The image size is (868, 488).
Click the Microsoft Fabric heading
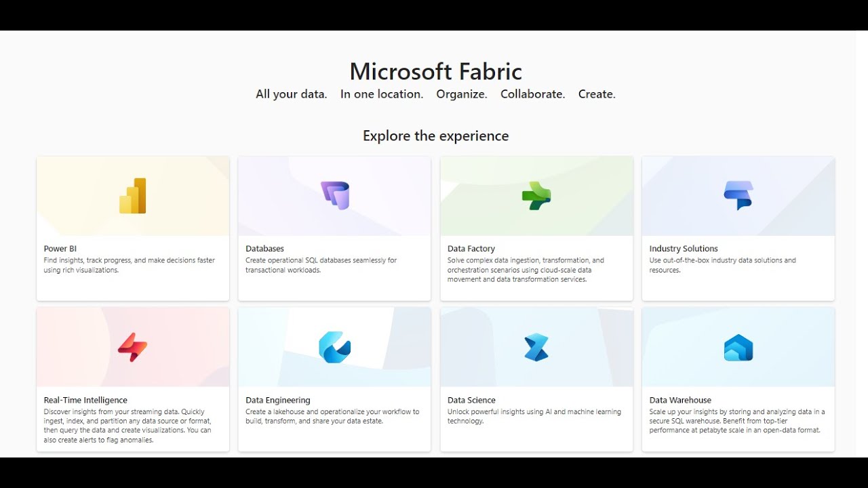[x=436, y=71]
